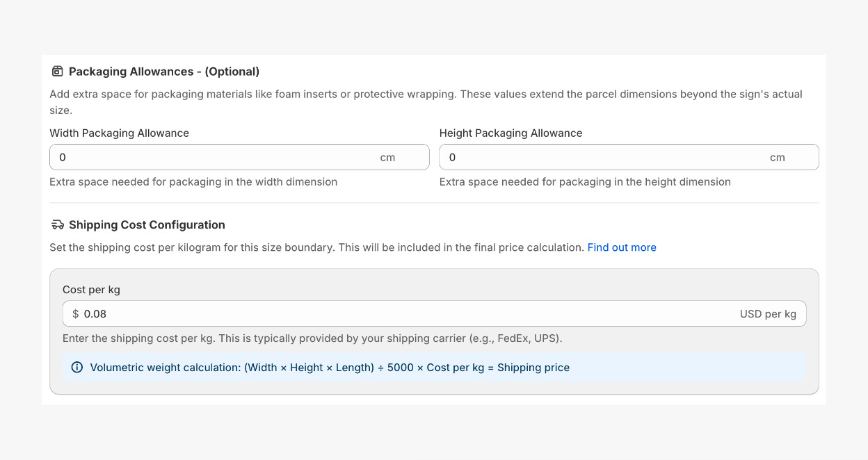This screenshot has width=868, height=460.
Task: Click the info icon beside Volumetric weight calculation
Action: click(77, 368)
